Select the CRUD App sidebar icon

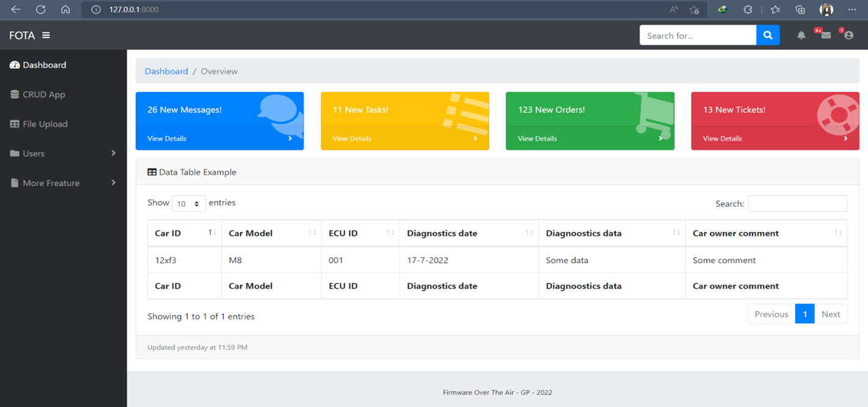tap(13, 94)
